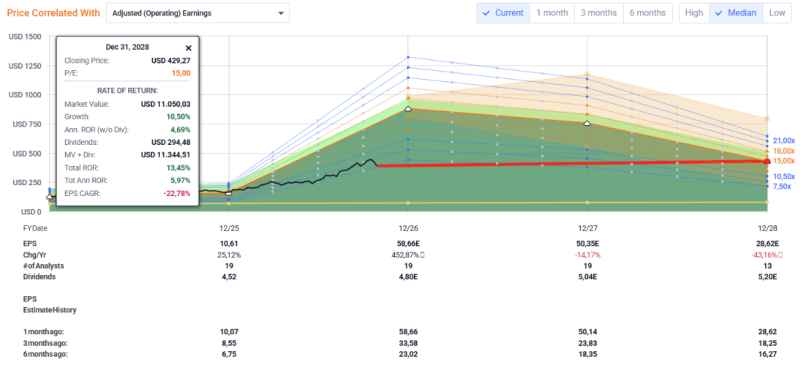Click the 25,12% change value
Screen dimensions: 800x371
pos(228,255)
